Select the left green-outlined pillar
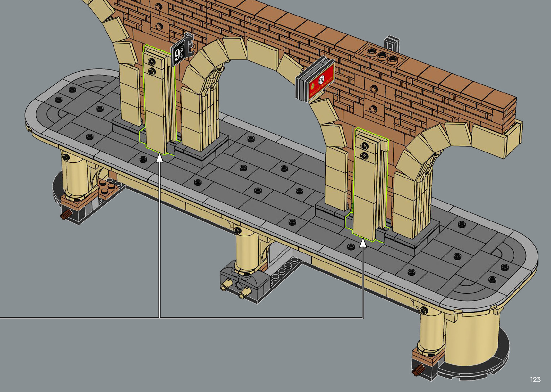Screen dimensions: 551x392 click(x=155, y=104)
